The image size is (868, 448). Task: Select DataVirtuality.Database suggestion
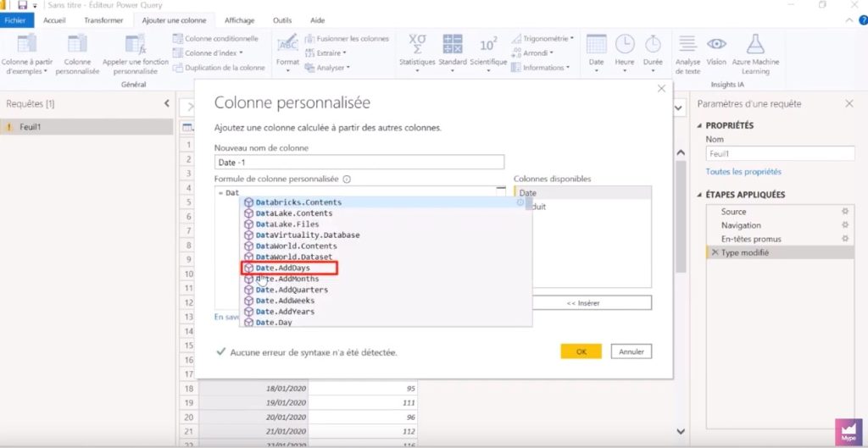(x=385, y=235)
